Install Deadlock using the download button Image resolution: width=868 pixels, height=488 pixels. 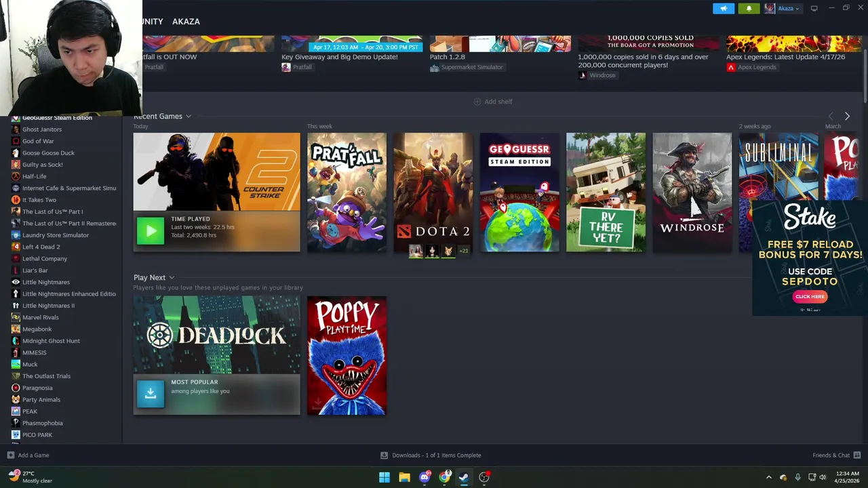tap(151, 394)
